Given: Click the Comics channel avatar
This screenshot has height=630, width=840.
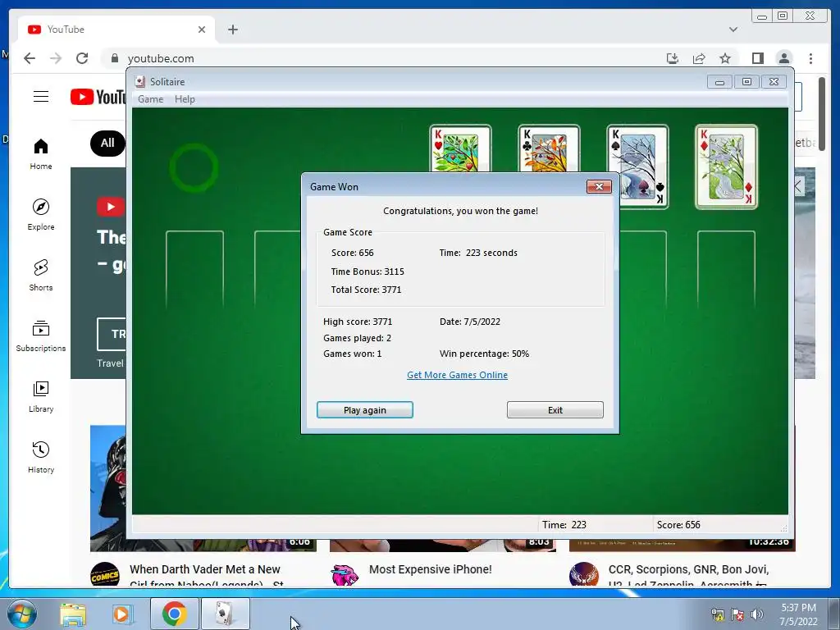Looking at the screenshot, I should click(105, 574).
